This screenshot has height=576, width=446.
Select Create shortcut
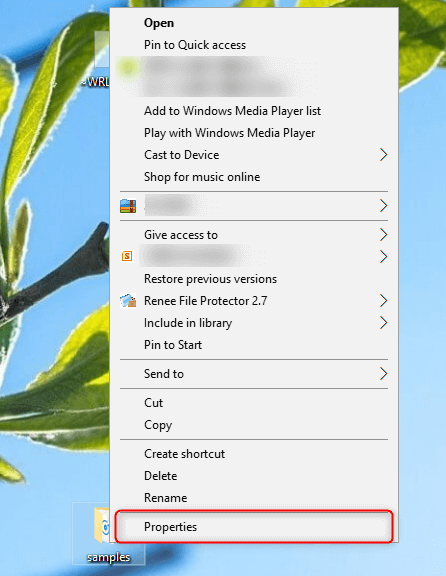point(253,454)
